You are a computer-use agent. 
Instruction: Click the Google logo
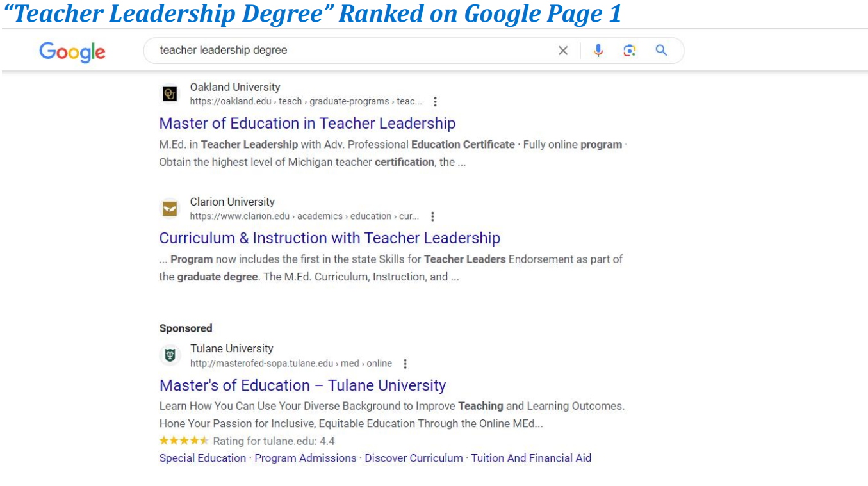tap(72, 52)
